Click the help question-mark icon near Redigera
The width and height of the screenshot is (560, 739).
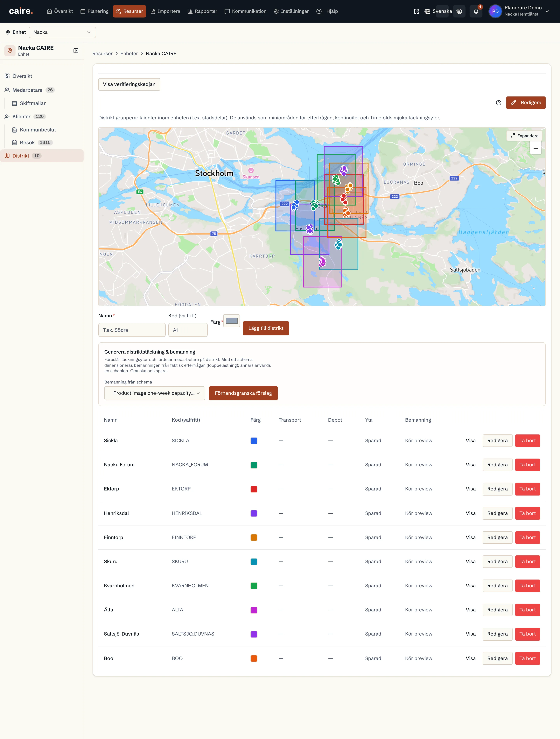click(499, 103)
